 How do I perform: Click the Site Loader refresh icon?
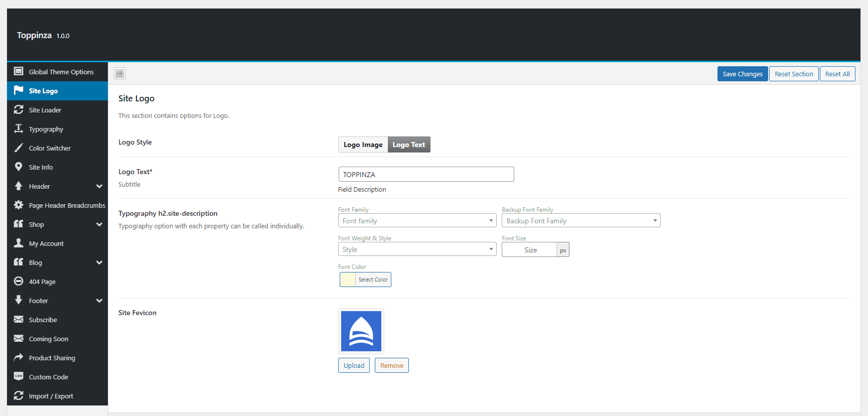click(x=19, y=109)
